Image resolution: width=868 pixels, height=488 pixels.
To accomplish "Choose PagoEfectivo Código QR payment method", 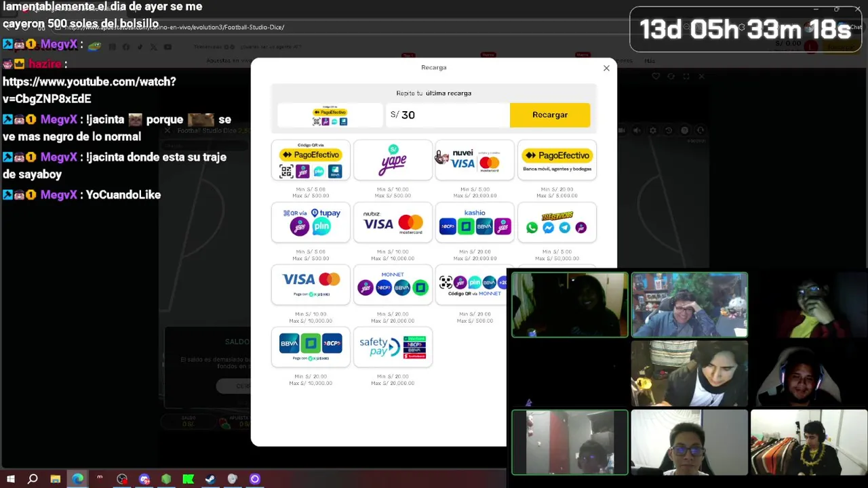I will [311, 160].
